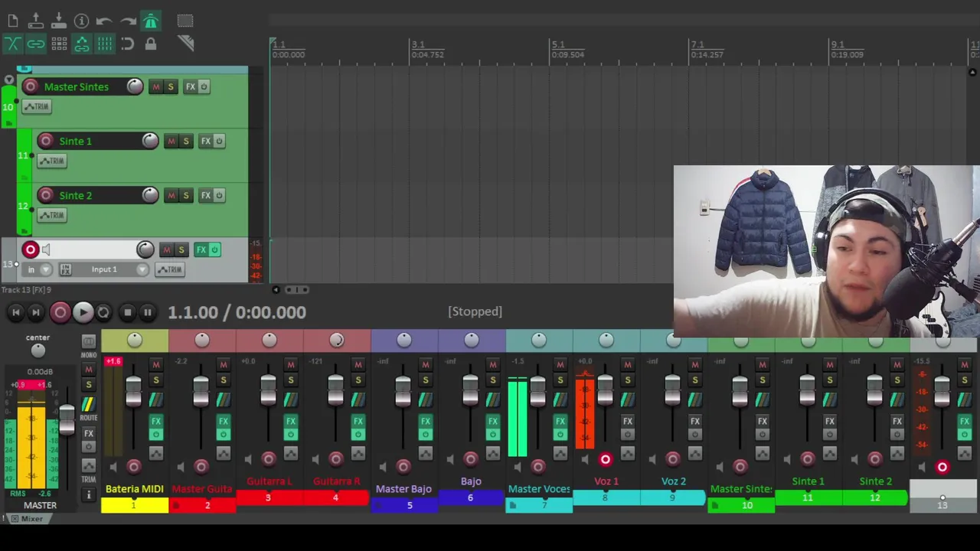Click the open project upload-arrow icon
The image size is (980, 551).
[x=35, y=21]
